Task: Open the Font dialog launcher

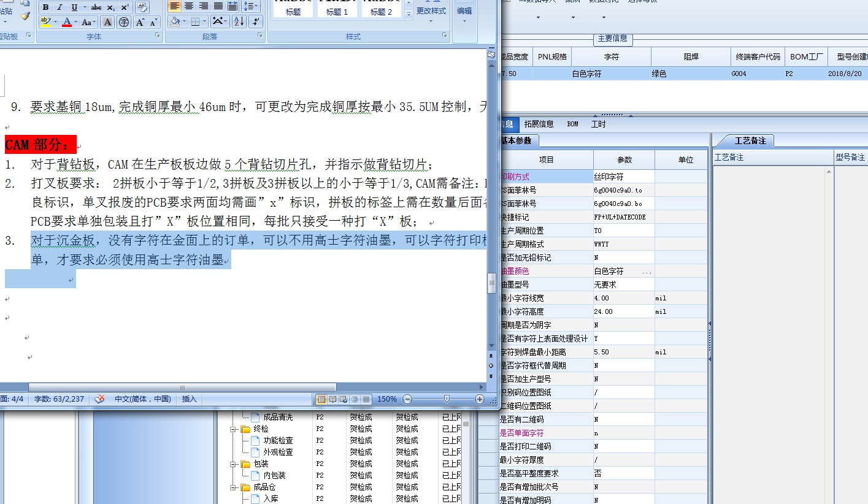Action: pyautogui.click(x=158, y=37)
